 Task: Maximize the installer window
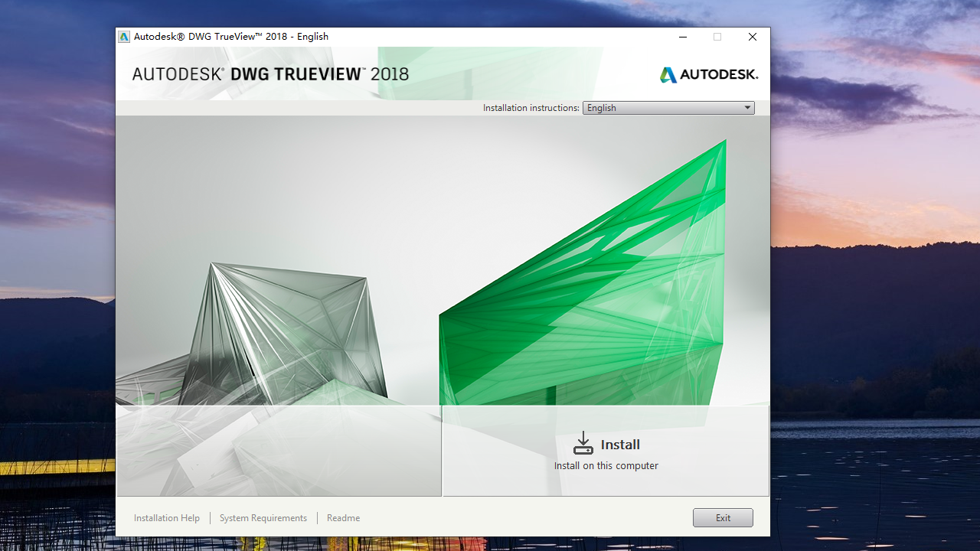(717, 36)
